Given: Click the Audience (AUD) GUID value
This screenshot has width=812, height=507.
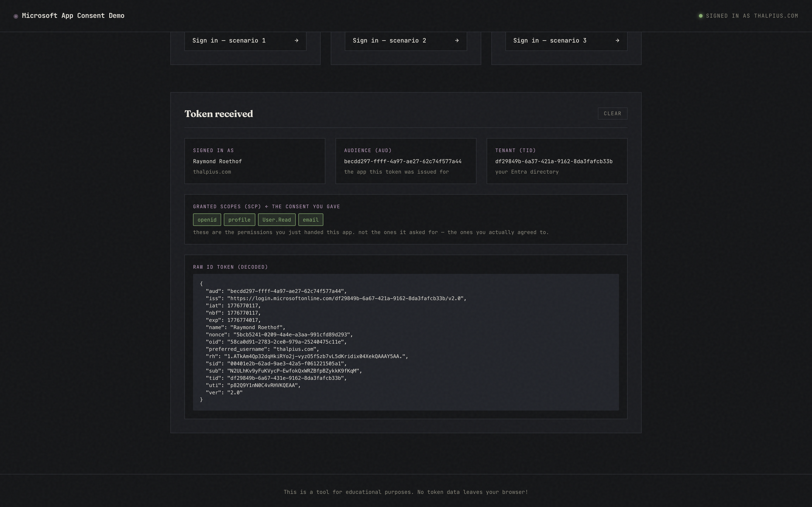Looking at the screenshot, I should 403,161.
